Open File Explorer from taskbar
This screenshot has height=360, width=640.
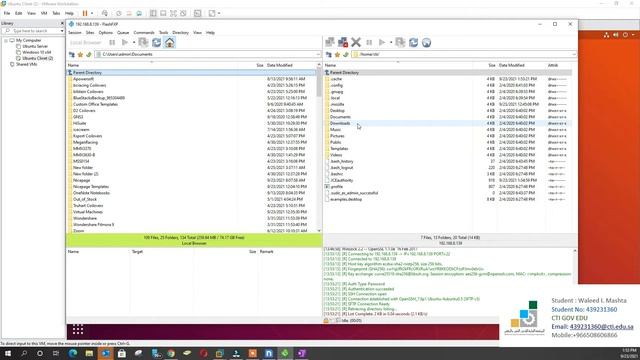[x=89, y=353]
